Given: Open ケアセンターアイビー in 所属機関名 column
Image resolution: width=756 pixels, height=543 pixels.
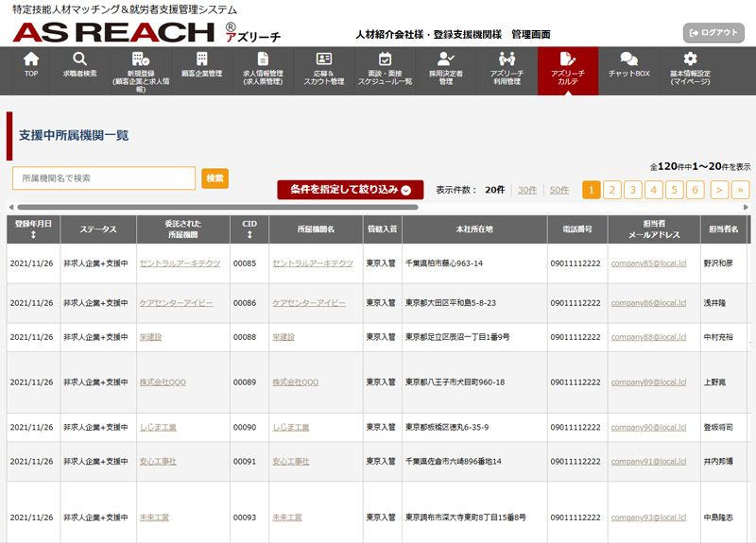Looking at the screenshot, I should (309, 303).
